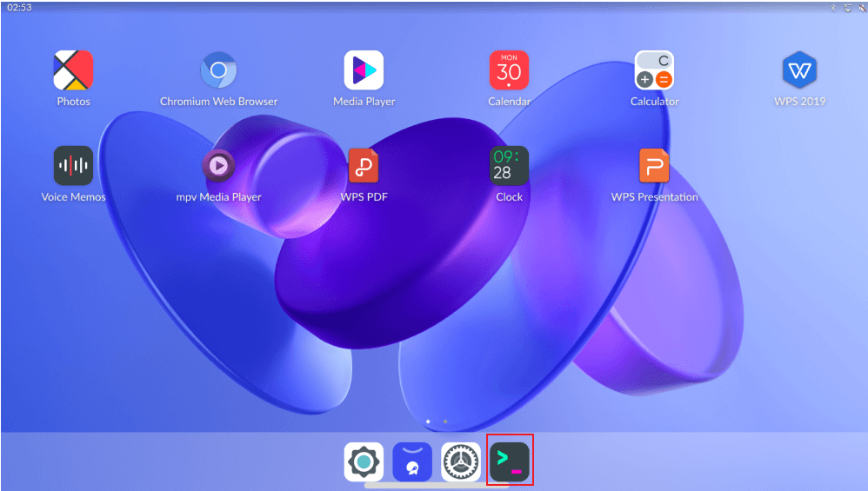Launch mpv Media Player
Image resolution: width=868 pixels, height=491 pixels.
tap(218, 164)
